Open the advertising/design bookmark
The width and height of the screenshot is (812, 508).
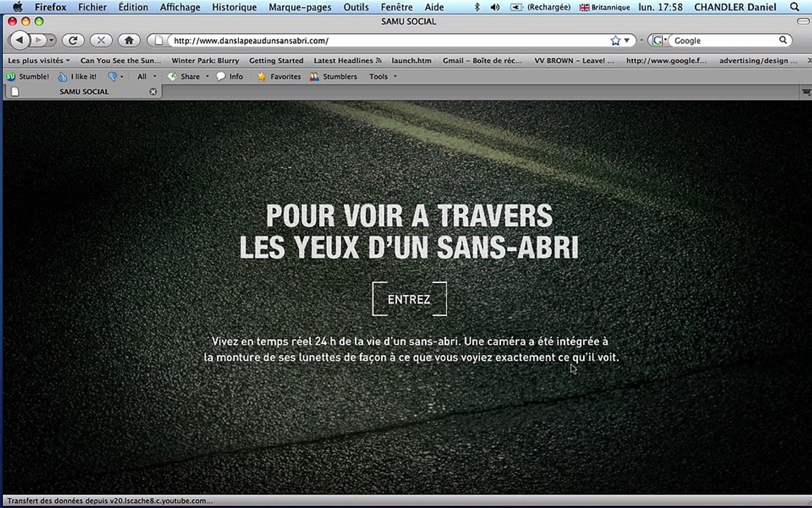758,61
